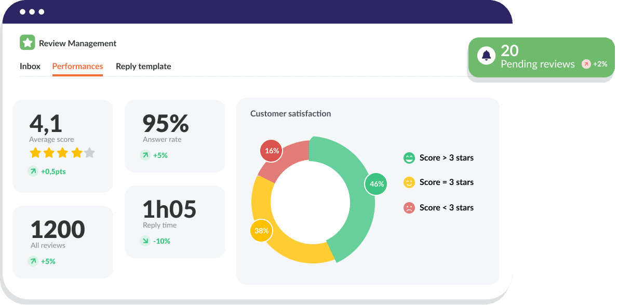Open the Reply template tab
Image resolution: width=644 pixels, height=305 pixels.
(x=143, y=66)
